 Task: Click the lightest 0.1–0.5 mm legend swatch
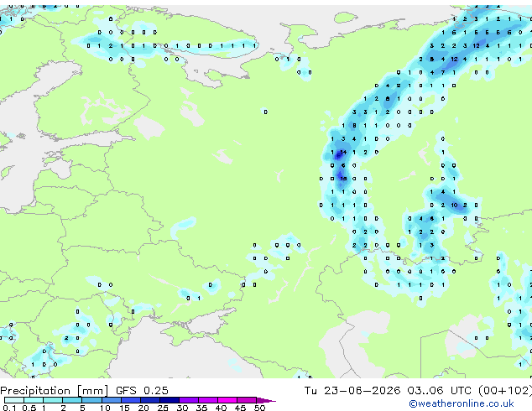[x=14, y=400]
